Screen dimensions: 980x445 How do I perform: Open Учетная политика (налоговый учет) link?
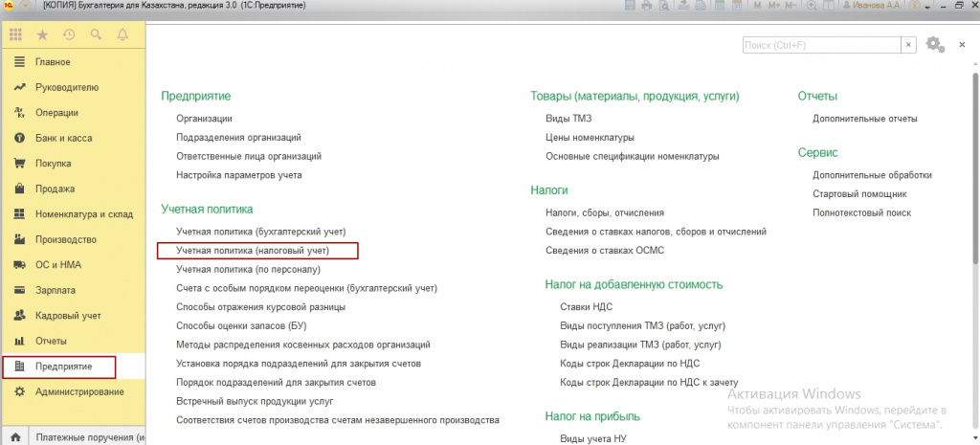pyautogui.click(x=253, y=251)
